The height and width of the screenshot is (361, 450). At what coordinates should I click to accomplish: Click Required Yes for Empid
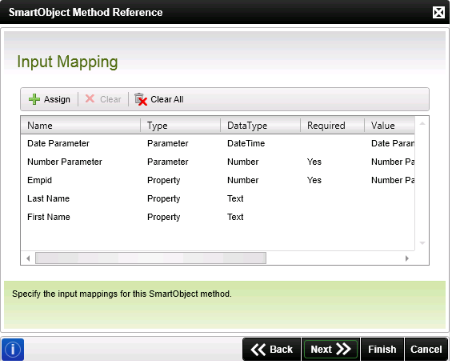pyautogui.click(x=314, y=180)
